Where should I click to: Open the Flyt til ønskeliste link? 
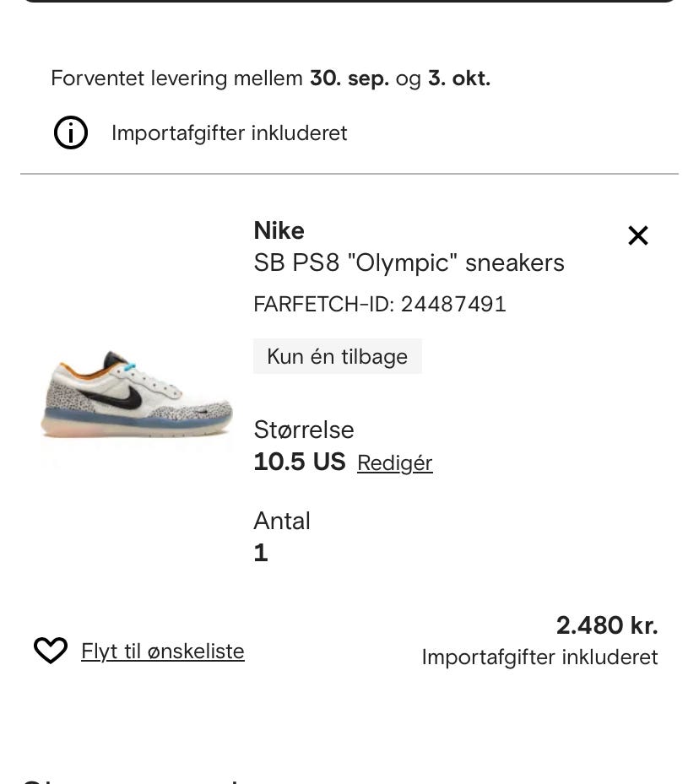click(163, 652)
